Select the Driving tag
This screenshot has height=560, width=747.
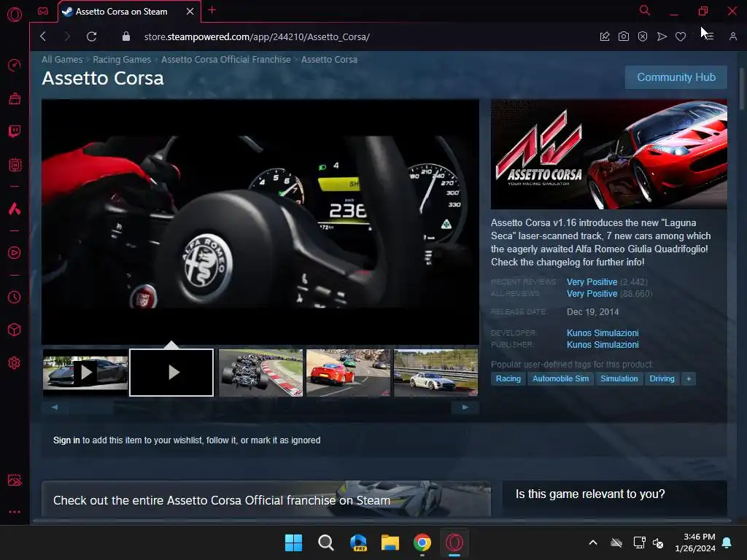(x=662, y=378)
